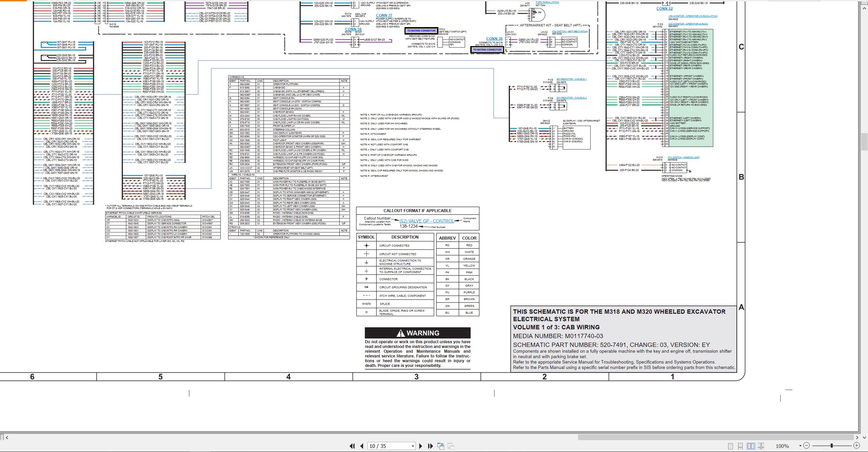
Task: Open the CONN 52 link
Action: tap(664, 9)
